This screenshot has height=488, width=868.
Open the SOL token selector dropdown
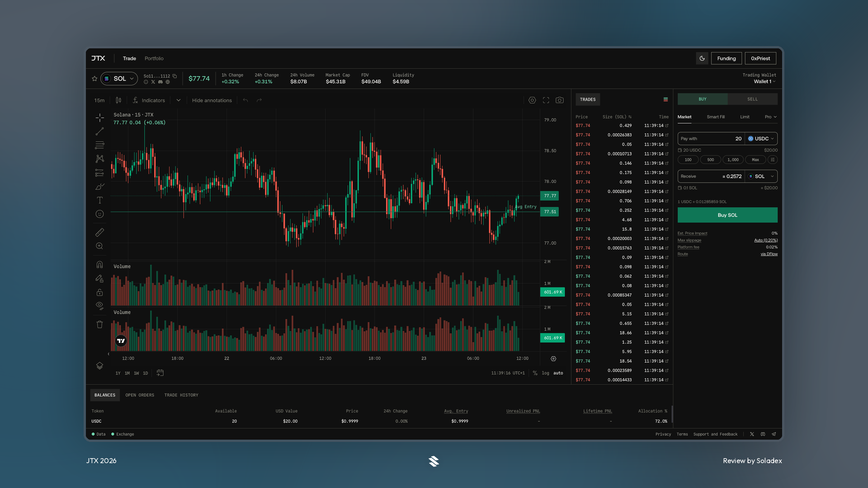tap(119, 79)
